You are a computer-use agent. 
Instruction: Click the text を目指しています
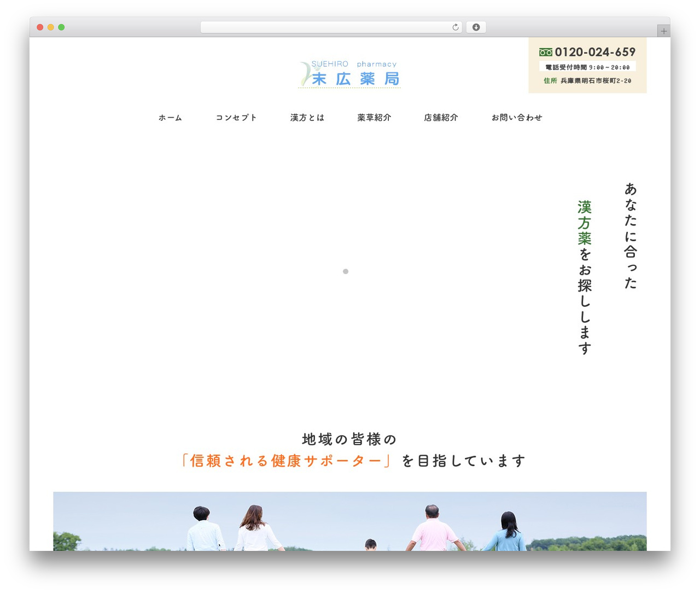pyautogui.click(x=464, y=461)
